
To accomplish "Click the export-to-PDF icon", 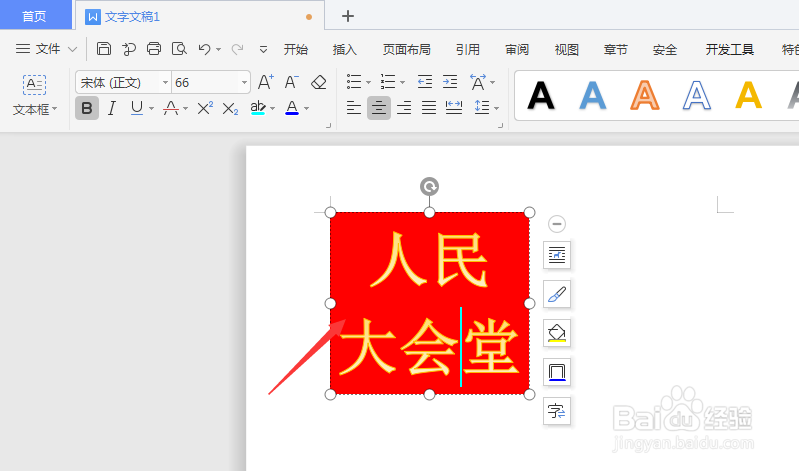I will [129, 49].
